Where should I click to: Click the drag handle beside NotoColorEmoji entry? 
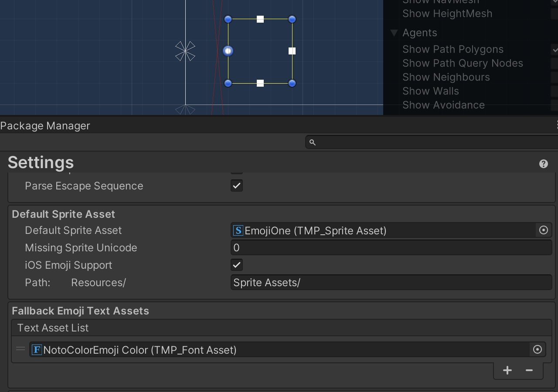pos(20,348)
